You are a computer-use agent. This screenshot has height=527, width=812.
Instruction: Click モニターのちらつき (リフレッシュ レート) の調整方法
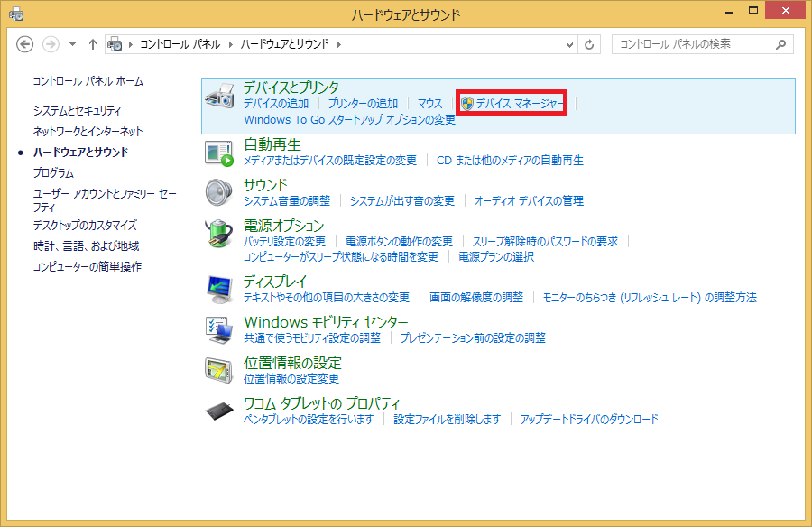pos(650,298)
